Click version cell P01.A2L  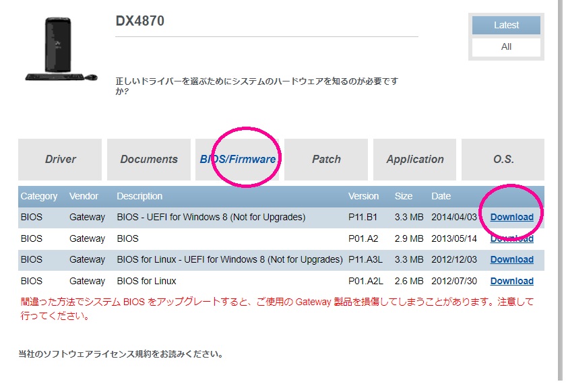pos(366,281)
